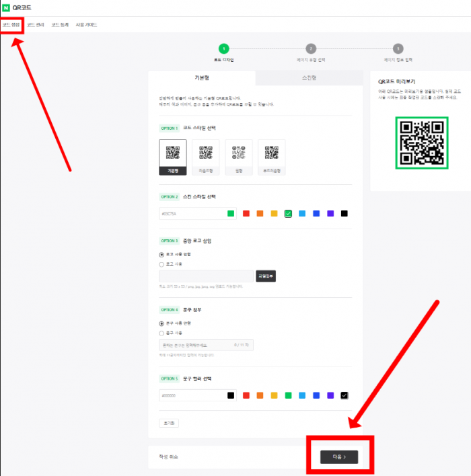Switch to the 스킨형 tab

pos(310,78)
